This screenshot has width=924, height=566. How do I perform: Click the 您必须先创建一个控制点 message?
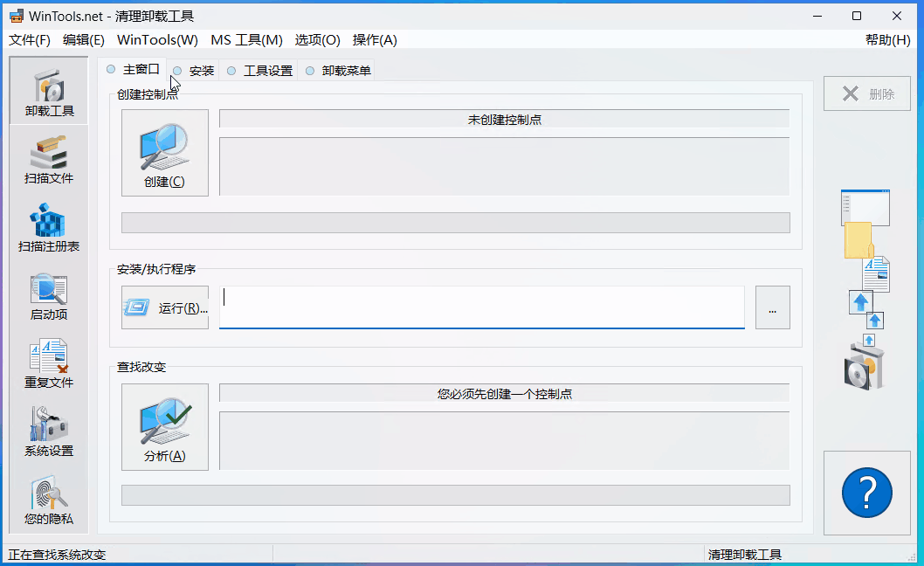(505, 394)
